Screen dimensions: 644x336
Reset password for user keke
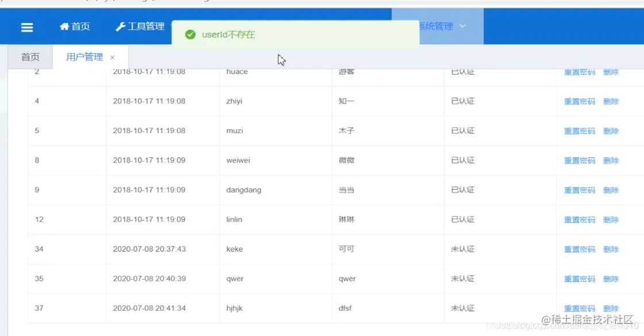[579, 249]
